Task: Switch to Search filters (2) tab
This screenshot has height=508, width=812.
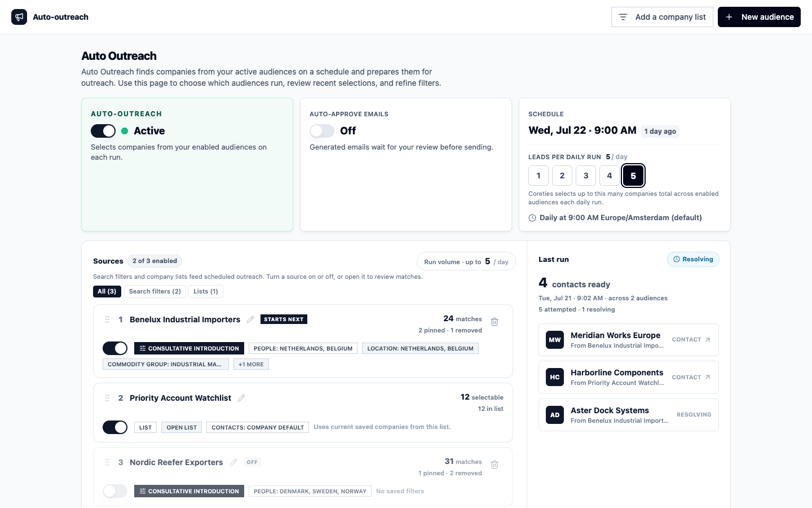Action: (155, 291)
